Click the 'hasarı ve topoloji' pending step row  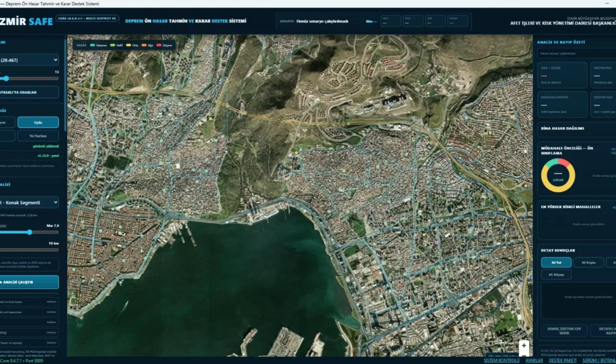click(29, 343)
